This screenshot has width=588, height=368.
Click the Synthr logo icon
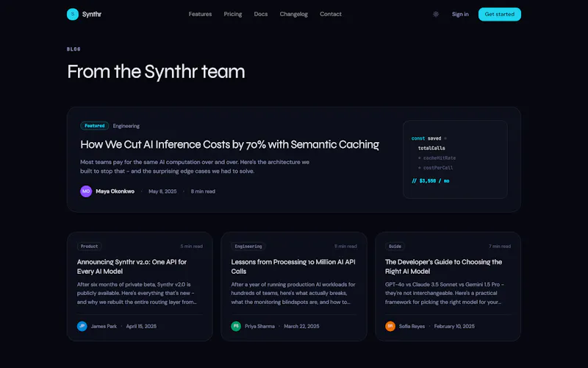[x=72, y=14]
